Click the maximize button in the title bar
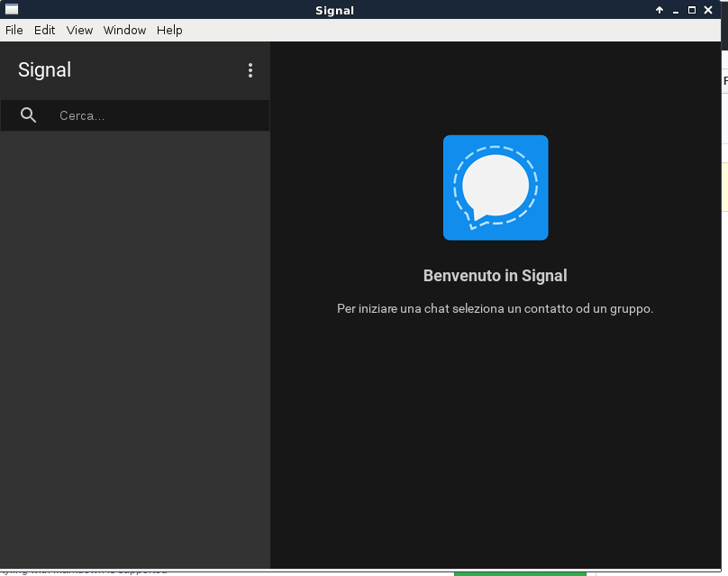This screenshot has height=576, width=728. point(693,10)
